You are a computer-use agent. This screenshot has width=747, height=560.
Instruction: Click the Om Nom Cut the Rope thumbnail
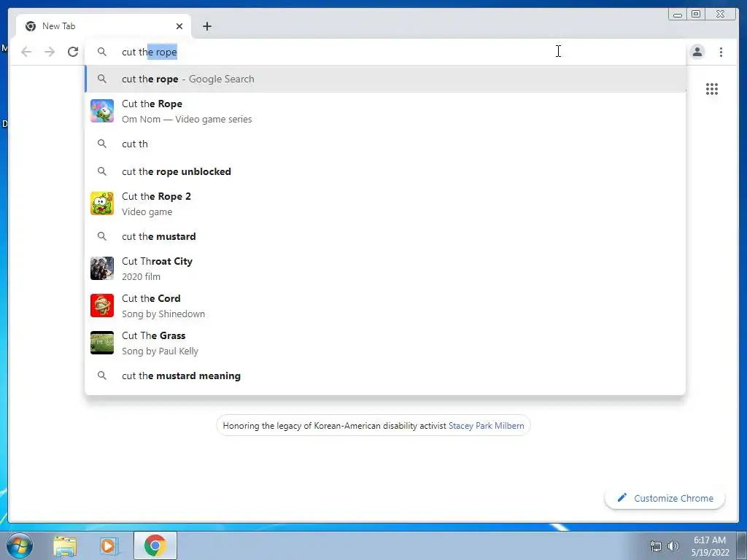click(x=102, y=111)
